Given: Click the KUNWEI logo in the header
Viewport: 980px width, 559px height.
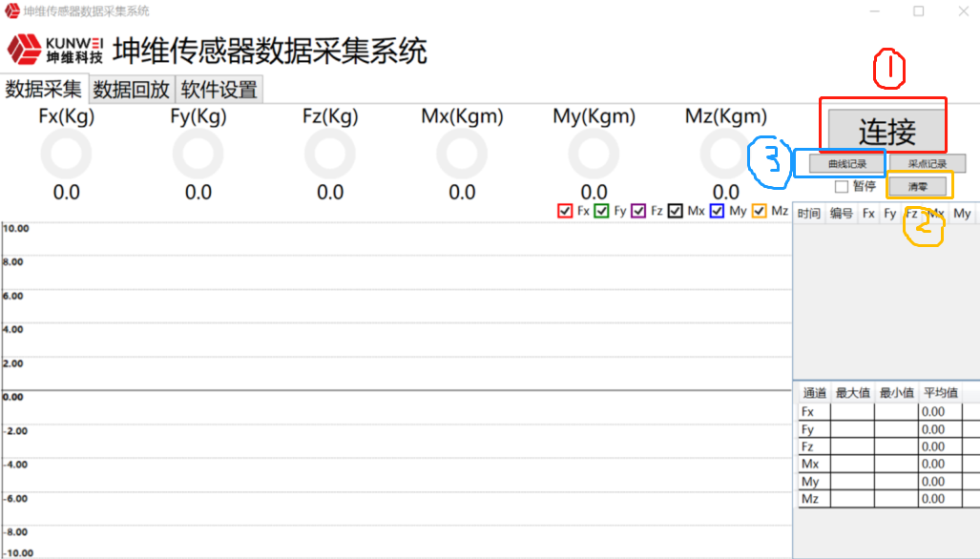Looking at the screenshot, I should click(55, 50).
